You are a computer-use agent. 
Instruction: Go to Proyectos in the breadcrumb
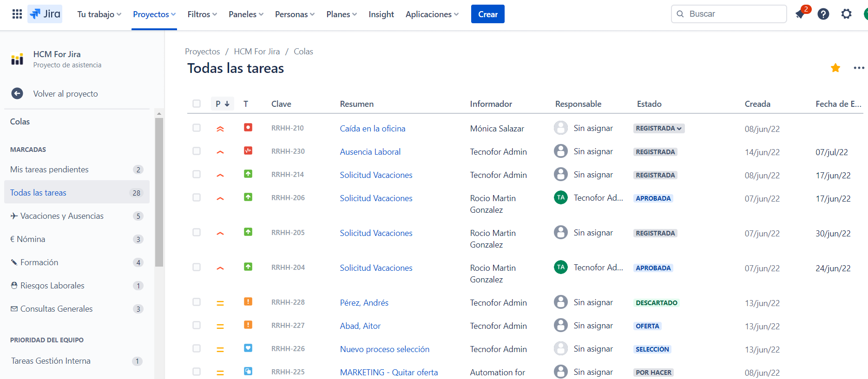click(203, 52)
